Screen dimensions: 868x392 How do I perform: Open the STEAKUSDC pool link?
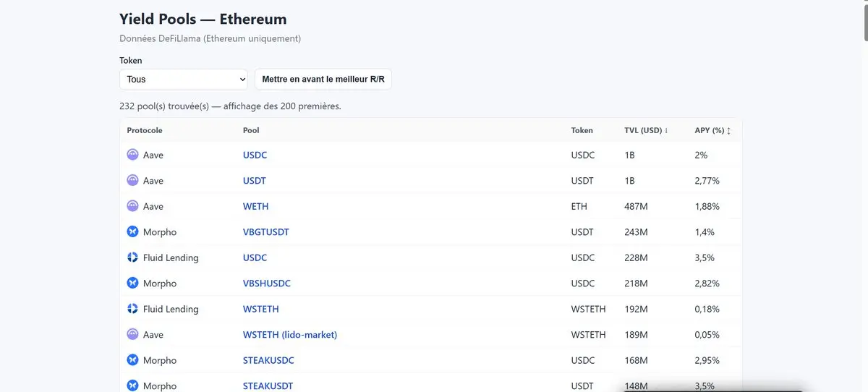[x=268, y=360]
